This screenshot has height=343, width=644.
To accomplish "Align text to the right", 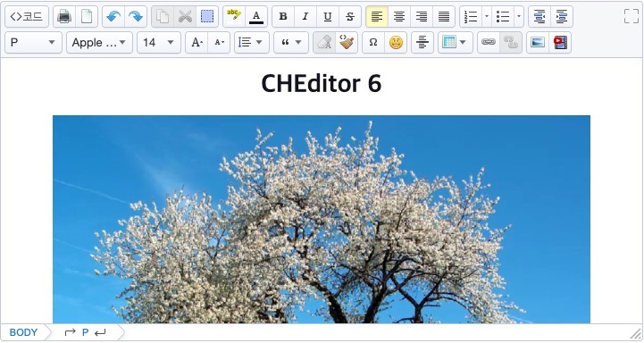I will 422,16.
